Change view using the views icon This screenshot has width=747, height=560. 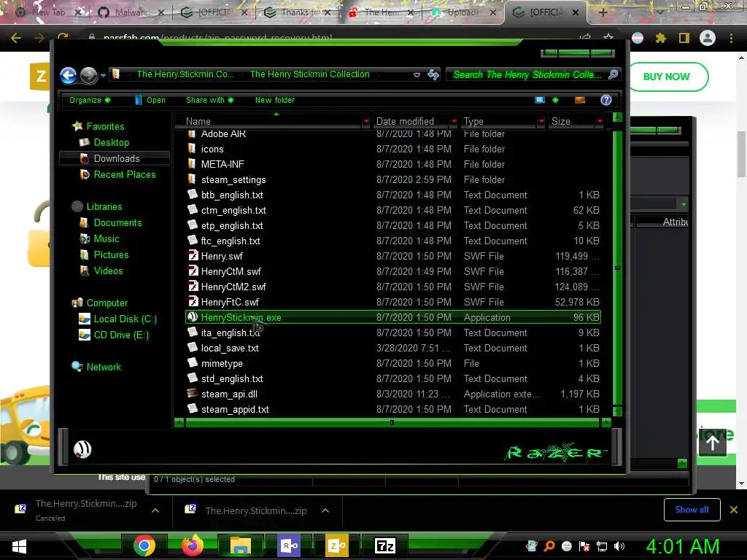540,100
